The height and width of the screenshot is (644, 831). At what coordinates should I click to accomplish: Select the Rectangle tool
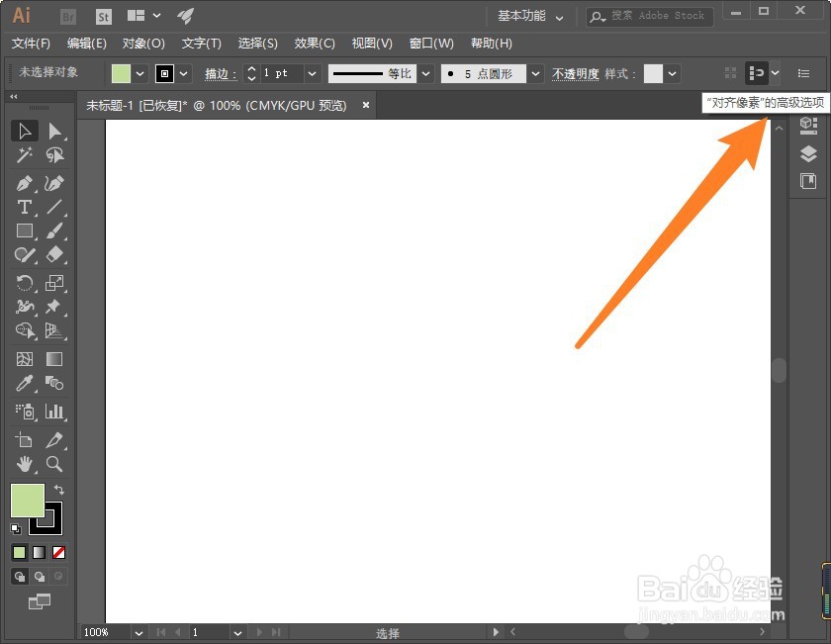tap(25, 231)
